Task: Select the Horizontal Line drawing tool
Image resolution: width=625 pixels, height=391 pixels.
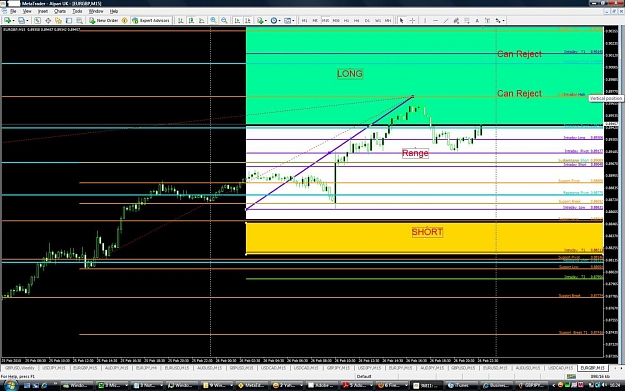Action: tap(435, 20)
